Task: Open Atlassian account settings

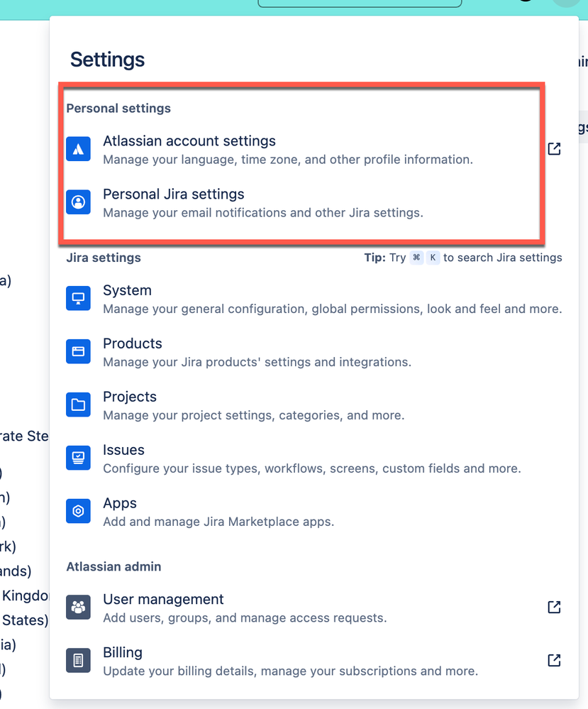Action: (x=314, y=149)
